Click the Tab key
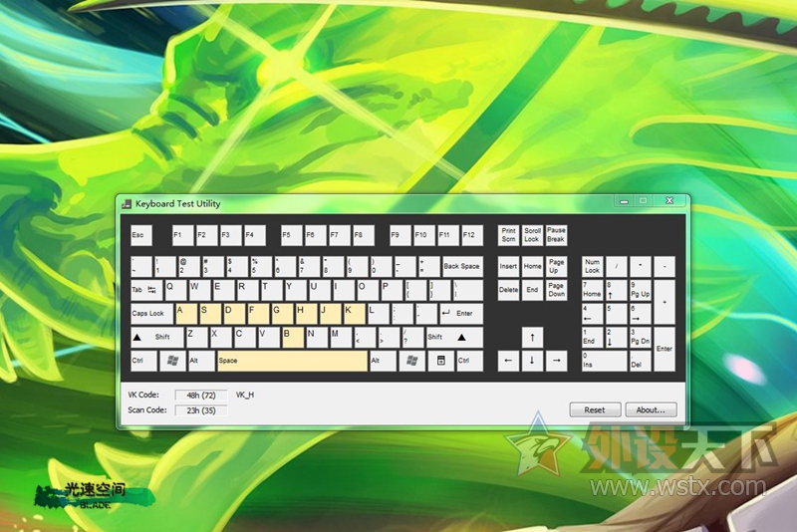 coord(146,290)
